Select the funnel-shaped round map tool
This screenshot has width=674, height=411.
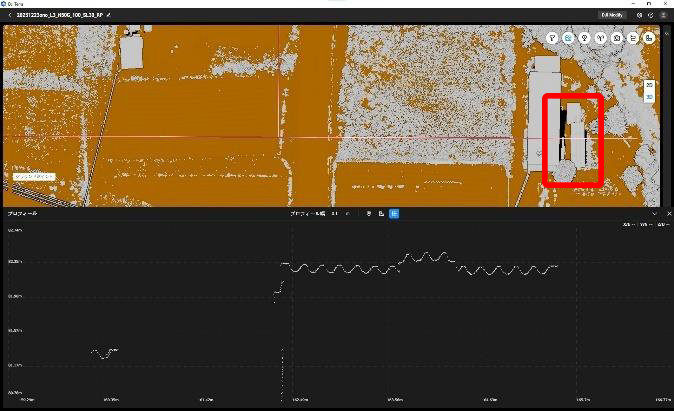tap(552, 38)
